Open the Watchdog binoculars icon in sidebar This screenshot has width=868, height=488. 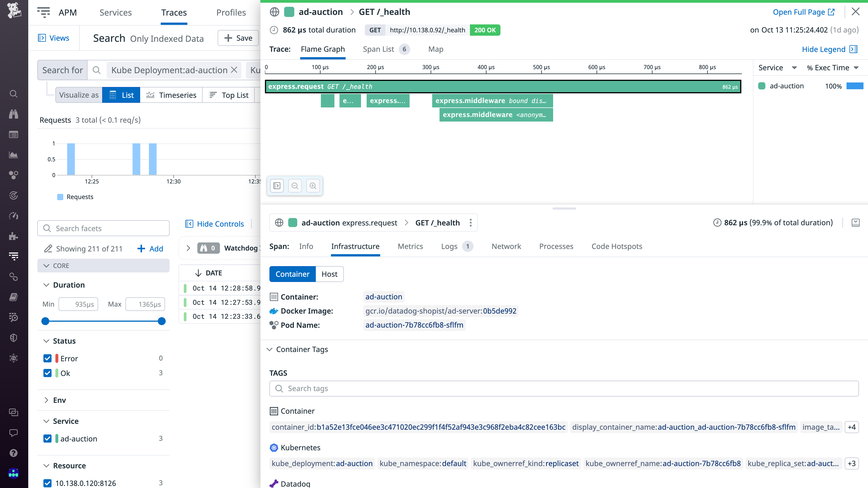[14, 114]
